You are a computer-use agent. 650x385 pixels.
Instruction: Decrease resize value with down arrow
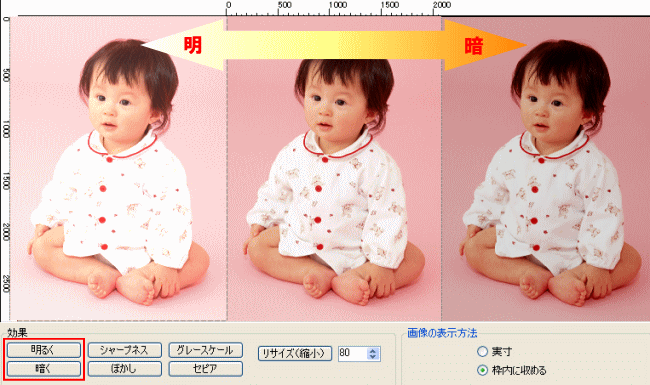[373, 356]
